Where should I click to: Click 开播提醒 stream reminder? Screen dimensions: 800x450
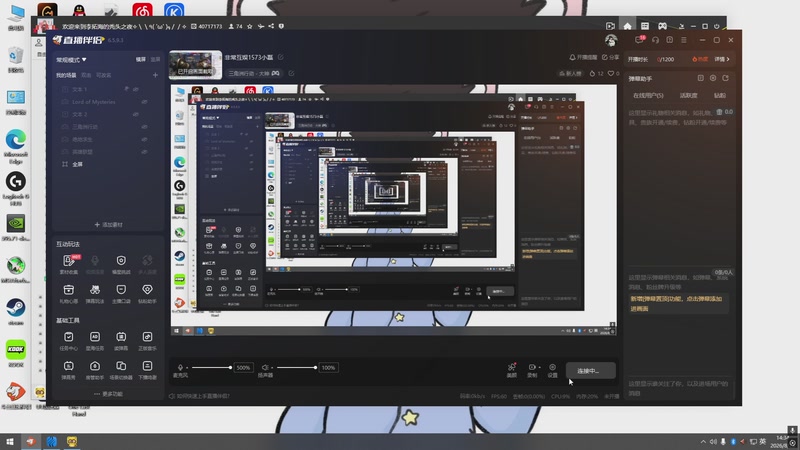583,57
